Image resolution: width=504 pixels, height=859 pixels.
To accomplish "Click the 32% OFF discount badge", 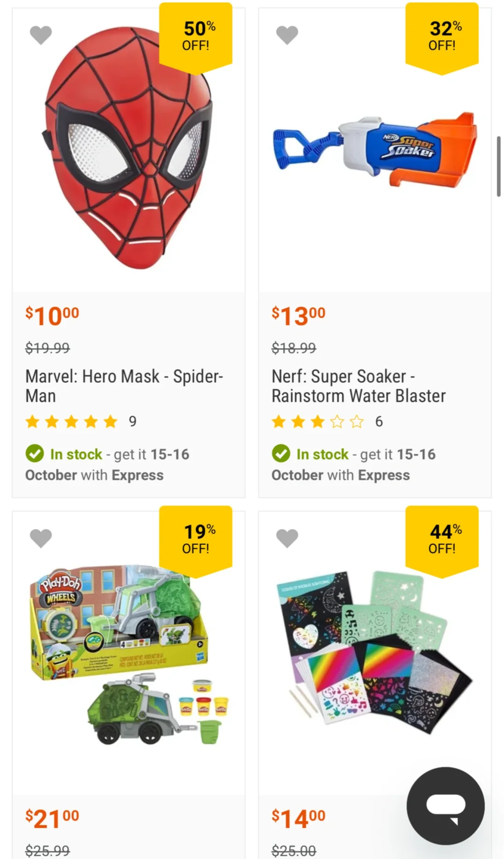I will point(442,36).
